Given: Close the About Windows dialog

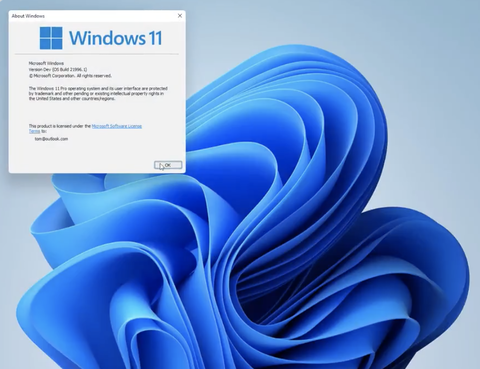Looking at the screenshot, I should coord(180,16).
